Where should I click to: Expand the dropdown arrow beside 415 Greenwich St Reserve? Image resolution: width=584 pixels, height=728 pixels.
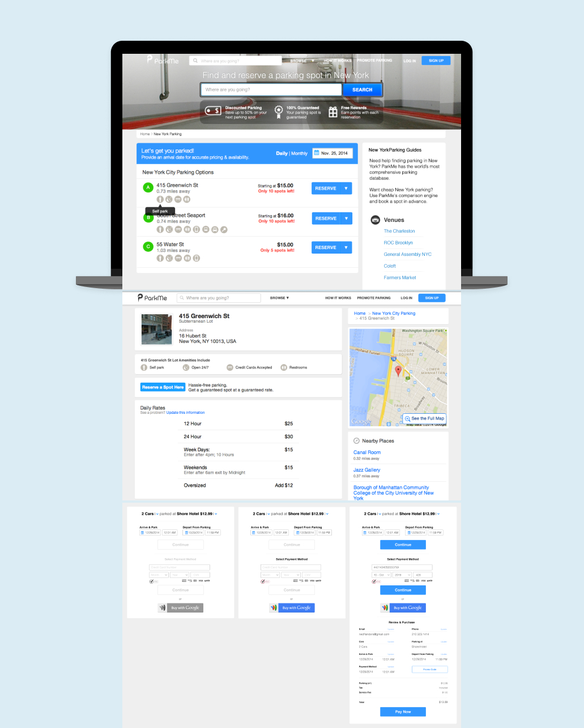click(x=346, y=189)
